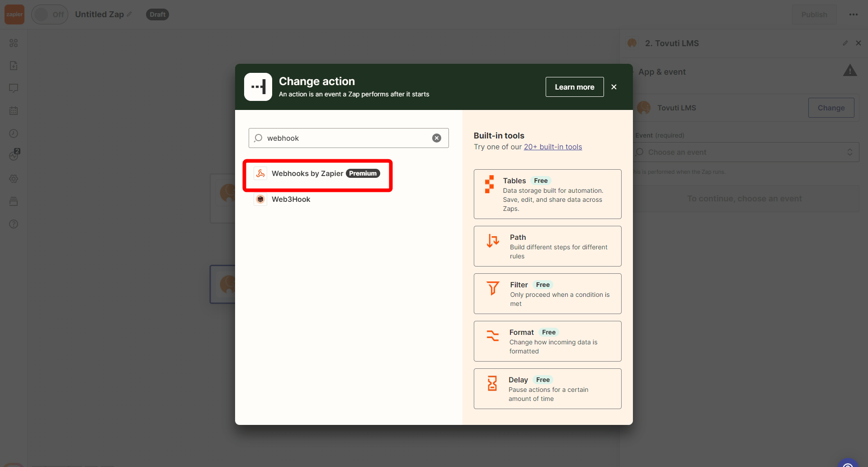Open the status icon with badge 2
Viewport: 868px width, 467px height.
(x=14, y=155)
